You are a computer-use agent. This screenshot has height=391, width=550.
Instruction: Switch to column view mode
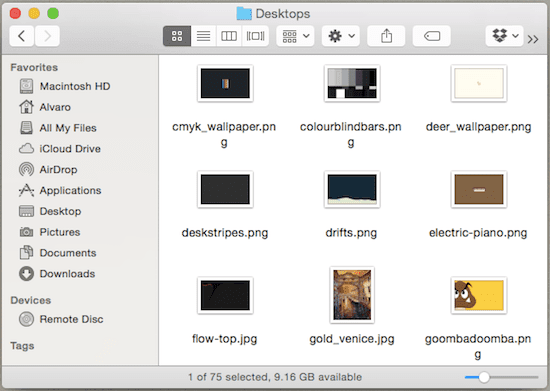[229, 36]
